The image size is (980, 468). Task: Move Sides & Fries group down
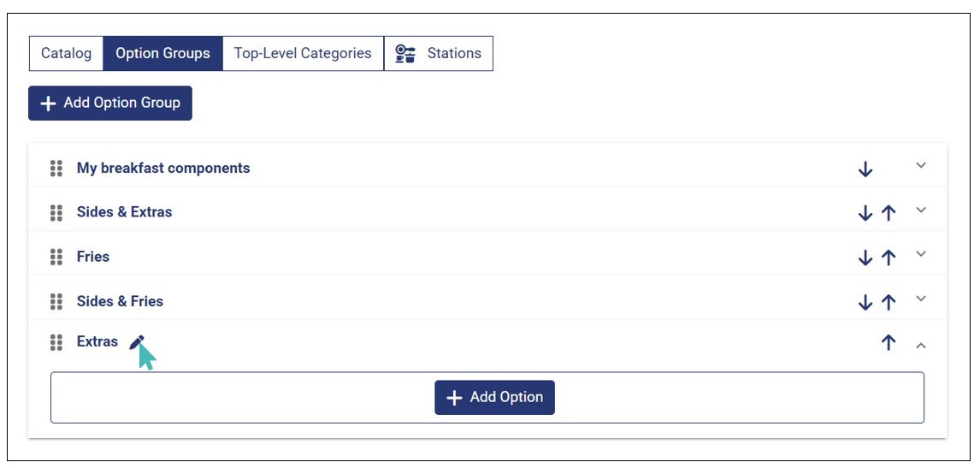click(865, 302)
